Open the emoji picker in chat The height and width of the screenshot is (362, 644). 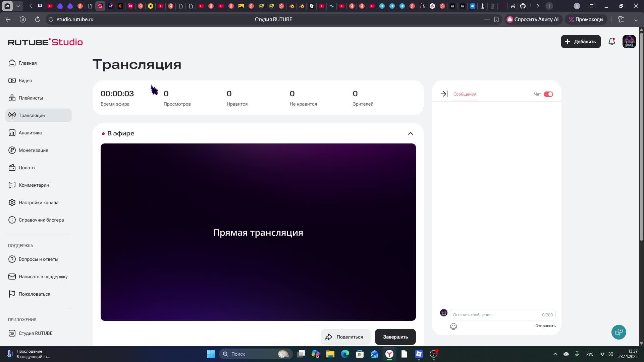pyautogui.click(x=453, y=326)
